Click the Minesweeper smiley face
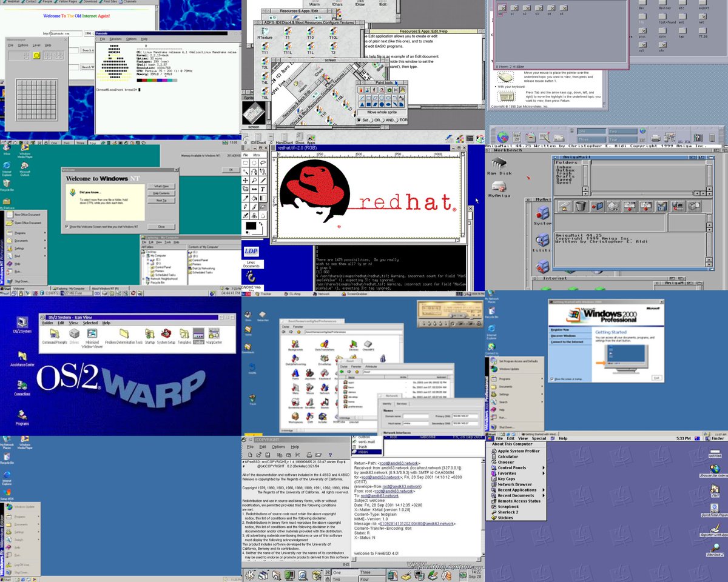Image resolution: width=728 pixels, height=582 pixels. [x=36, y=55]
